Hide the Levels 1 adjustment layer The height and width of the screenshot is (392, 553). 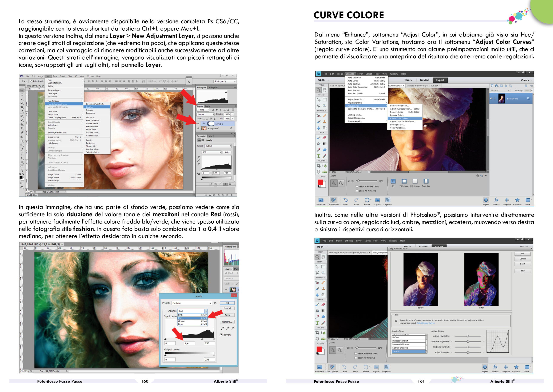pyautogui.click(x=199, y=124)
